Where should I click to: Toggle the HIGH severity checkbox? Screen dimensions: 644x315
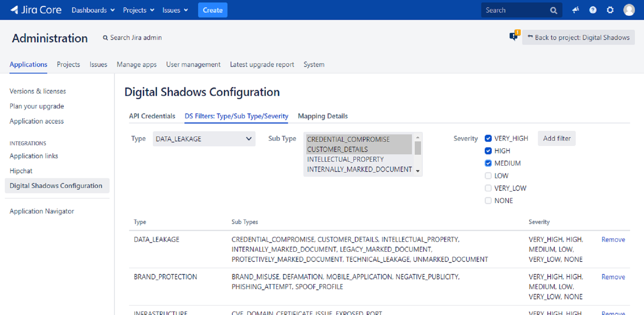click(x=488, y=151)
